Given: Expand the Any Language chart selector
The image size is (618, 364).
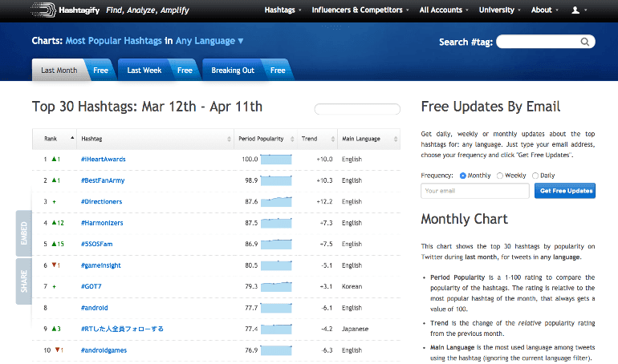Looking at the screenshot, I should (209, 41).
